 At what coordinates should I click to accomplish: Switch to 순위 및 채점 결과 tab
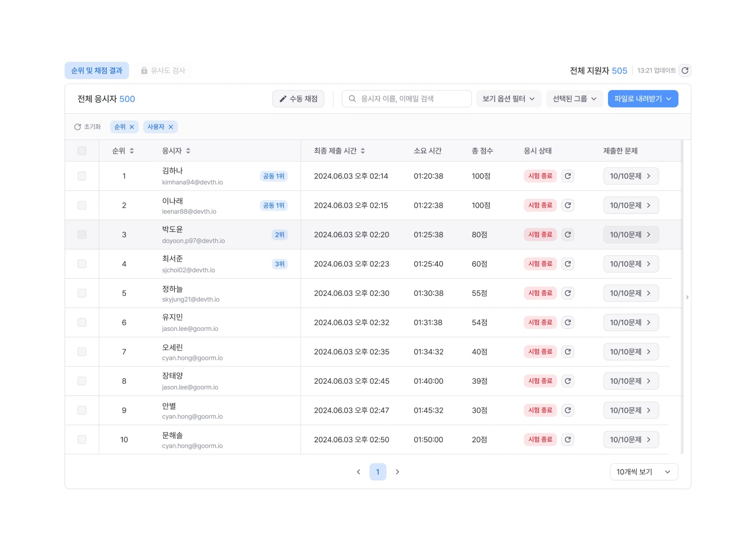point(97,70)
